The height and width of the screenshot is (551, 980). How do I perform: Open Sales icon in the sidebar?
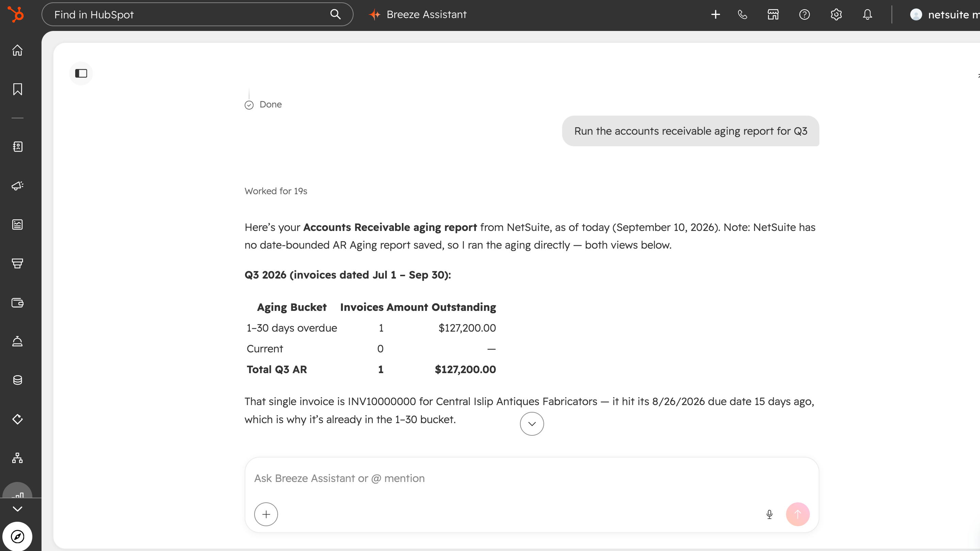point(17,263)
